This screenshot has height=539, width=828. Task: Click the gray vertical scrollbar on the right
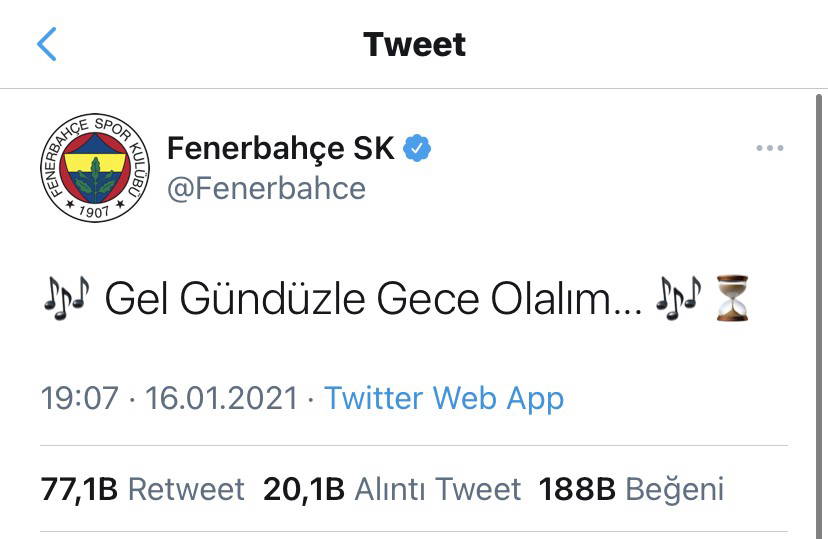pyautogui.click(x=821, y=300)
